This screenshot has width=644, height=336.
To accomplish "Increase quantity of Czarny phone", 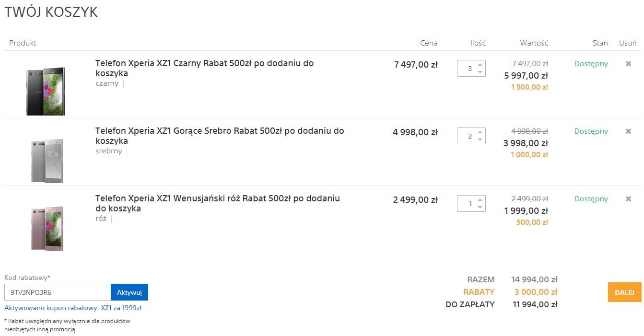I will [x=480, y=65].
